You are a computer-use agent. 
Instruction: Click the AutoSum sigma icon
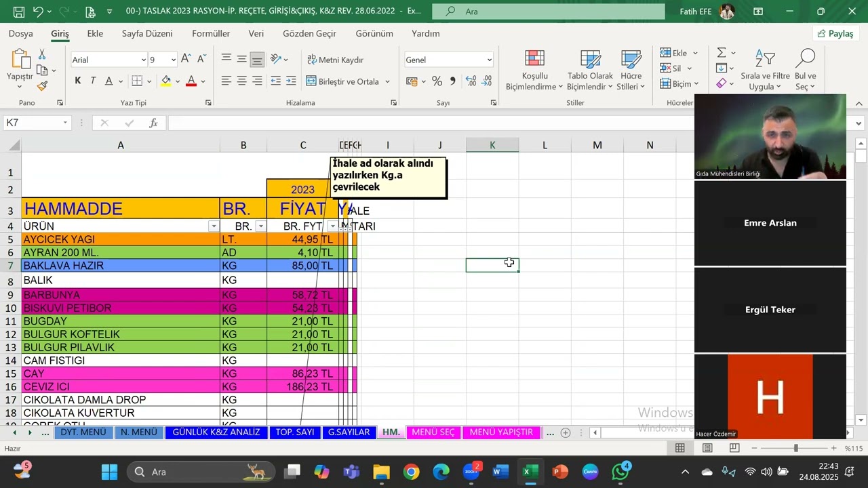722,53
